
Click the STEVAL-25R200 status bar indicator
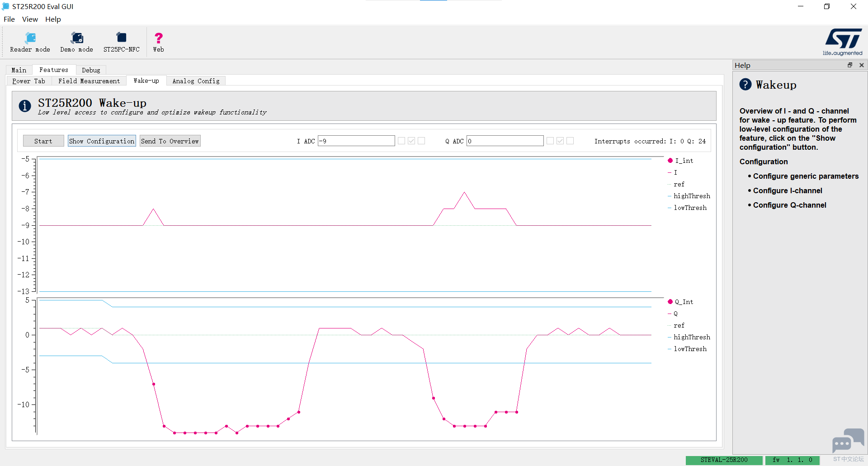(x=724, y=460)
